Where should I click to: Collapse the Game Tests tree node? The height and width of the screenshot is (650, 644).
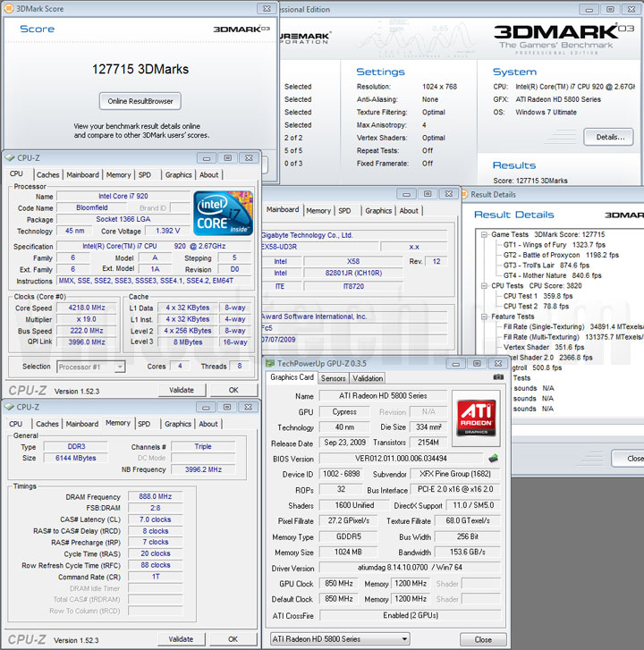[x=484, y=234]
